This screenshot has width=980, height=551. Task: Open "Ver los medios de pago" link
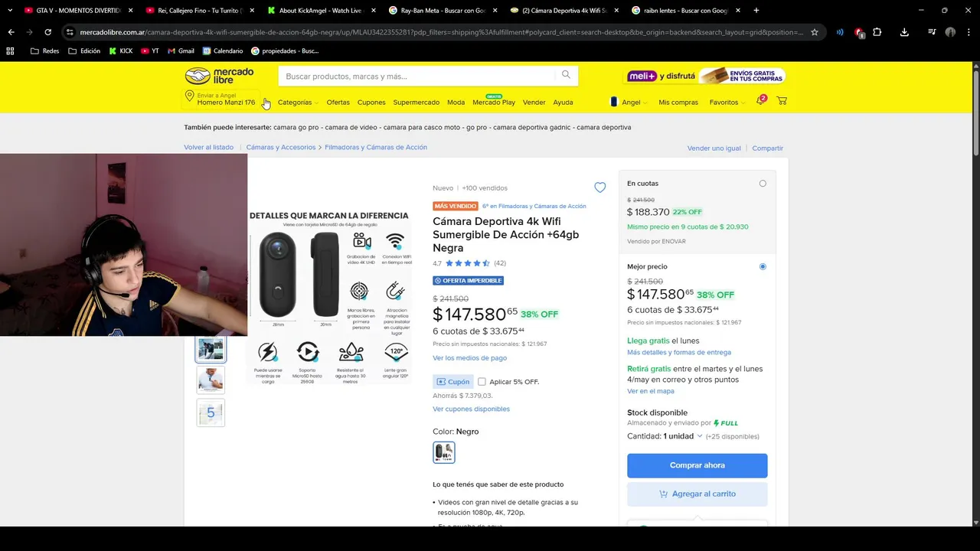pos(469,358)
